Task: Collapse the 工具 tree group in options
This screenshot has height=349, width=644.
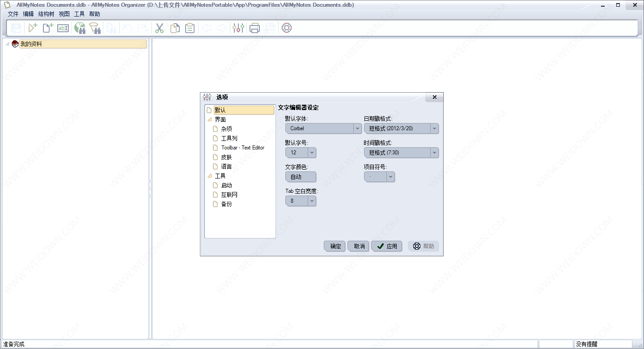Action: [x=209, y=176]
